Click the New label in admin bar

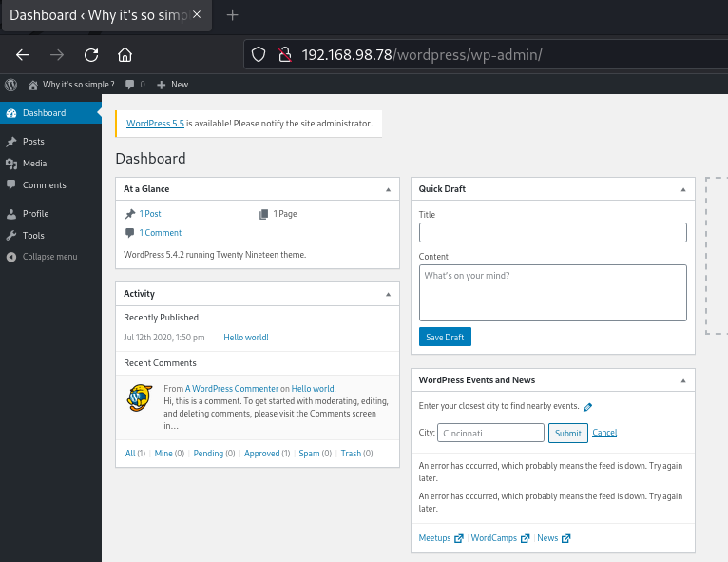point(180,85)
